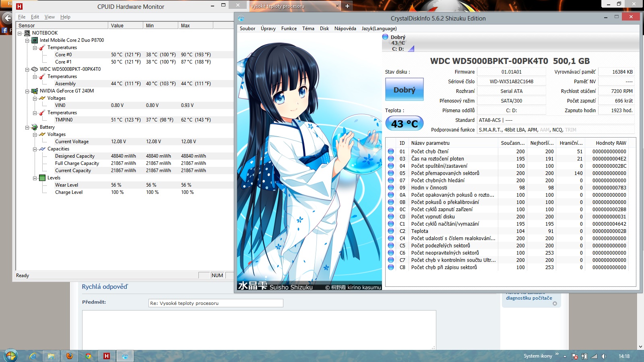Open Google Chrome from the taskbar

(x=88, y=356)
